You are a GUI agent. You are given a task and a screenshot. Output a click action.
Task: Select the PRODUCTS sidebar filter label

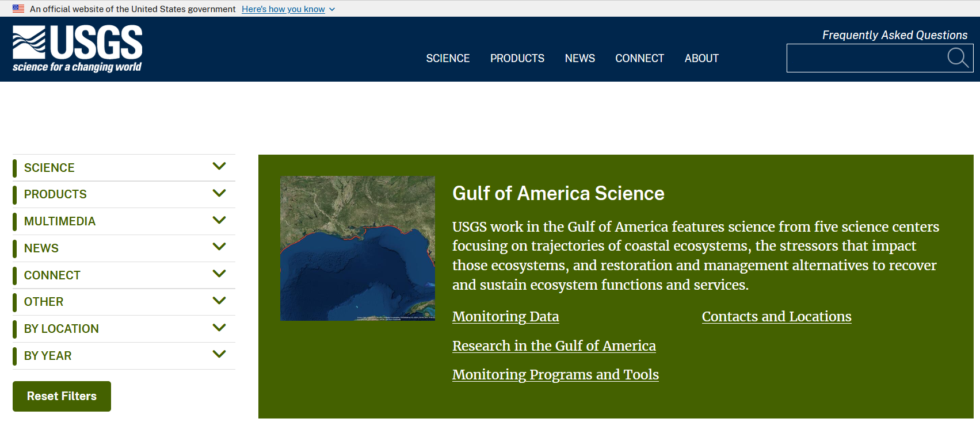pyautogui.click(x=55, y=194)
